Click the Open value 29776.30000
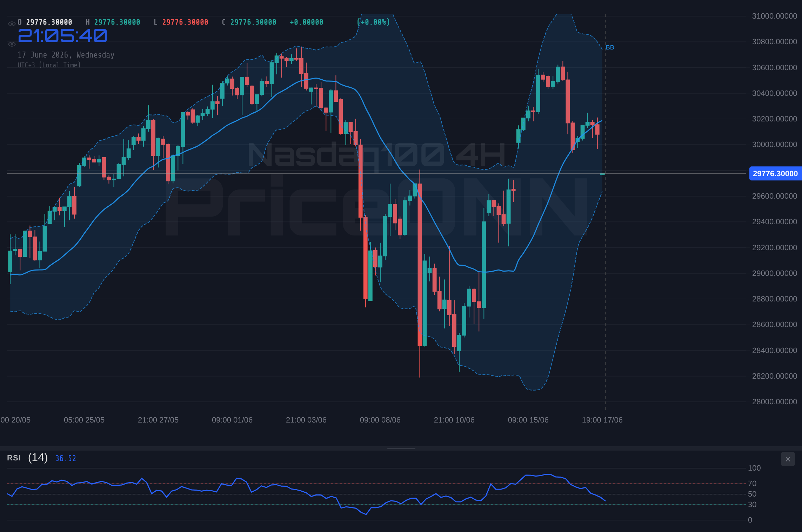 click(49, 22)
